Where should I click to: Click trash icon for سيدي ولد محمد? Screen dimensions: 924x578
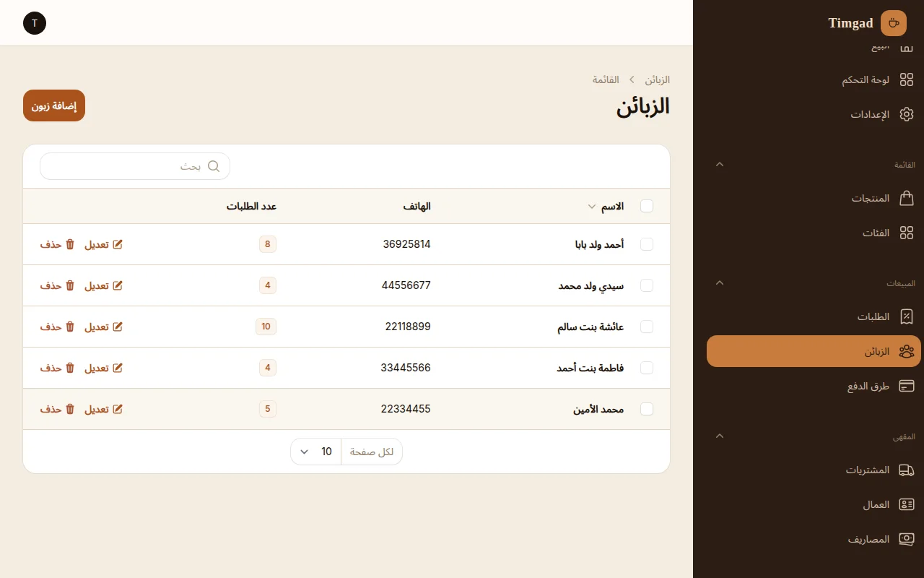click(70, 285)
